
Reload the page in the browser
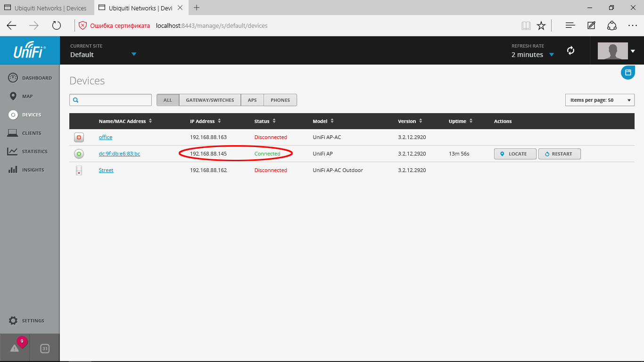(57, 25)
